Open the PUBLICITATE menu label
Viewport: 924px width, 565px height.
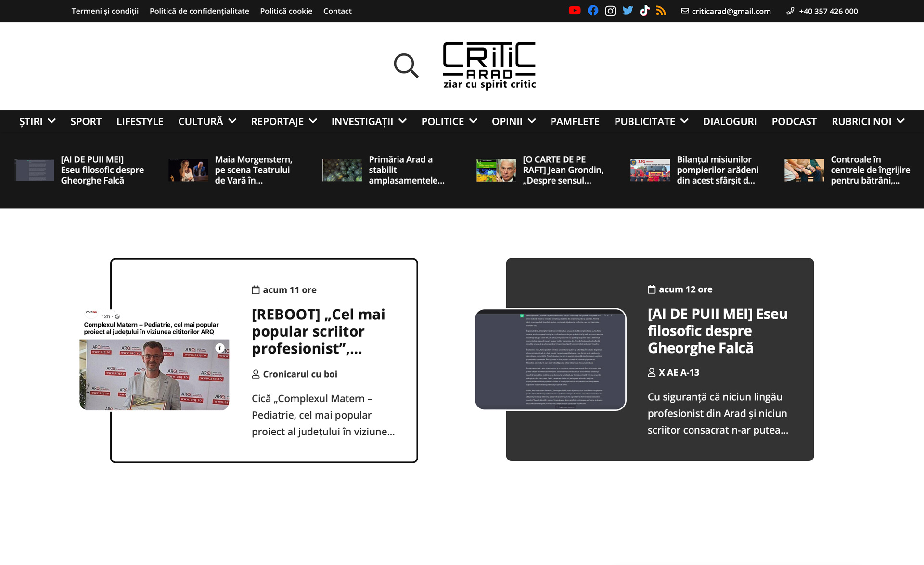point(645,122)
